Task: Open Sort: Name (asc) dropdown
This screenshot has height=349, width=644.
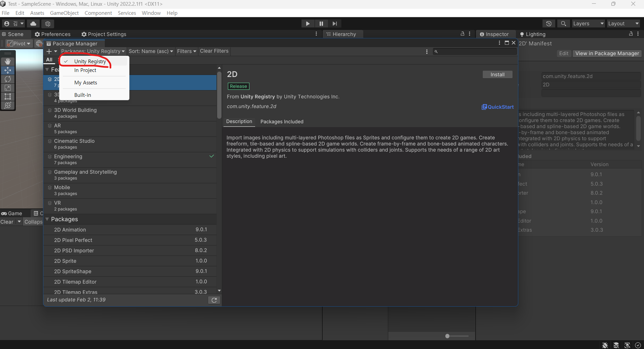Action: point(151,51)
